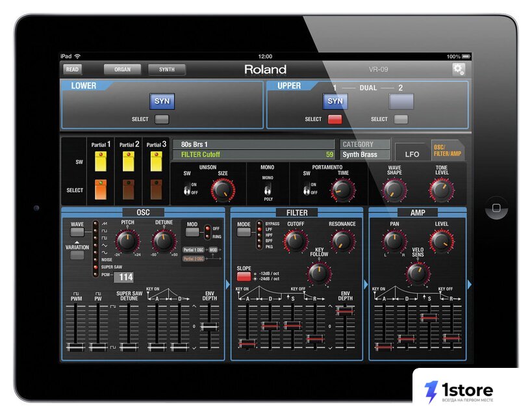Click the blue arrow between OSC and FILTER

coord(227,284)
